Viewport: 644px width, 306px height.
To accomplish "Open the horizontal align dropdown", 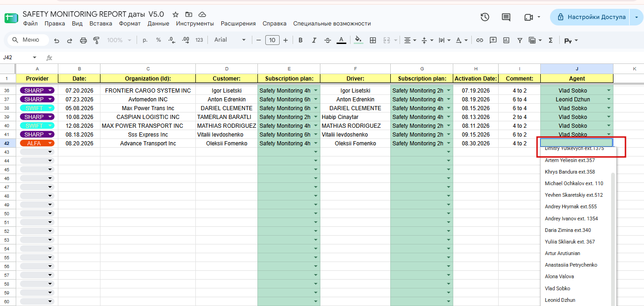I will pyautogui.click(x=410, y=40).
